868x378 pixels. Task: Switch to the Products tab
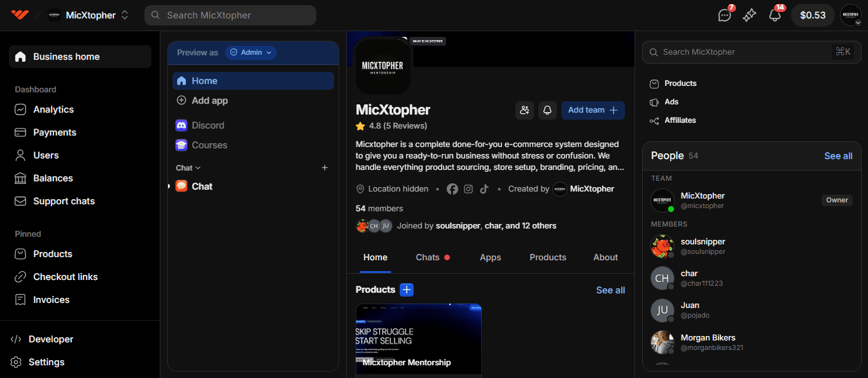pyautogui.click(x=548, y=258)
